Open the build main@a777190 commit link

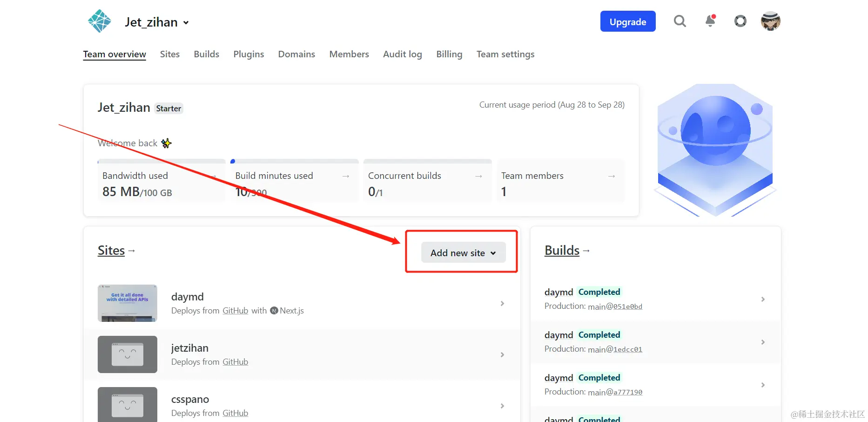pyautogui.click(x=628, y=392)
